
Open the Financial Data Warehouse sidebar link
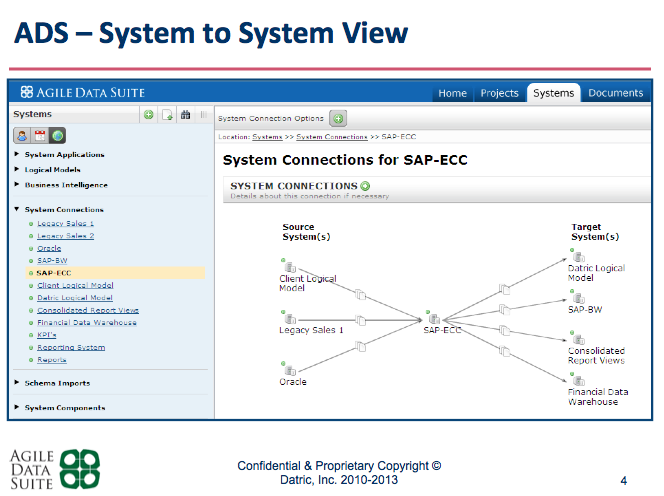(87, 323)
